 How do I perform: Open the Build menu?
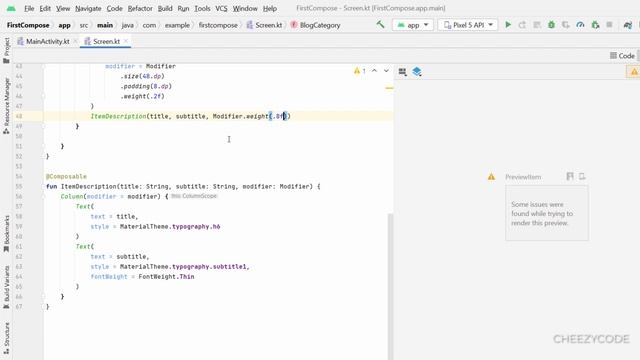165,8
